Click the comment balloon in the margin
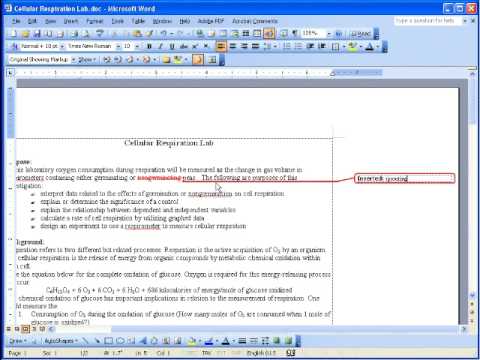The width and height of the screenshot is (480, 360). coord(405,179)
